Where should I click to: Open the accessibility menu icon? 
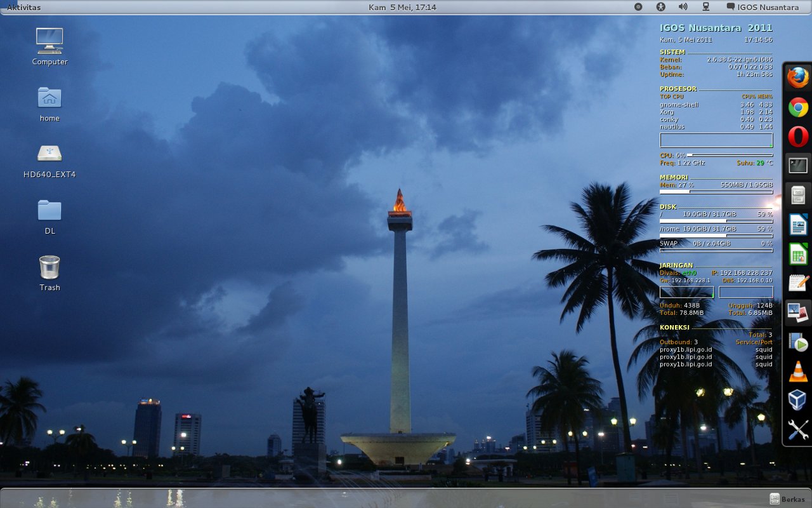pyautogui.click(x=660, y=7)
